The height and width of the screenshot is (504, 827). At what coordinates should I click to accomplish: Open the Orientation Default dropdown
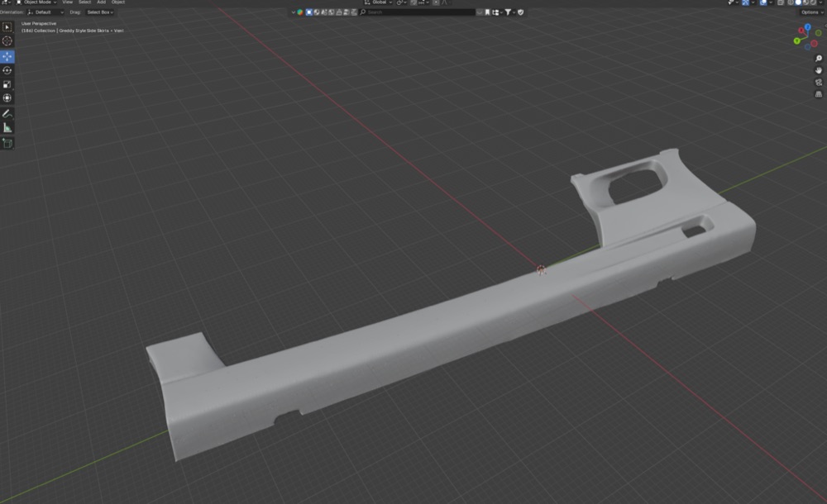click(x=45, y=12)
